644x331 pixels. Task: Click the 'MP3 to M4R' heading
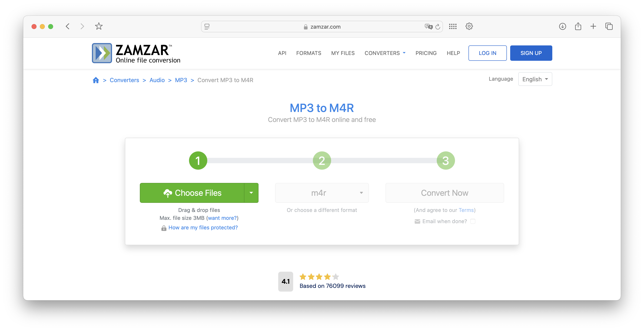coord(322,108)
